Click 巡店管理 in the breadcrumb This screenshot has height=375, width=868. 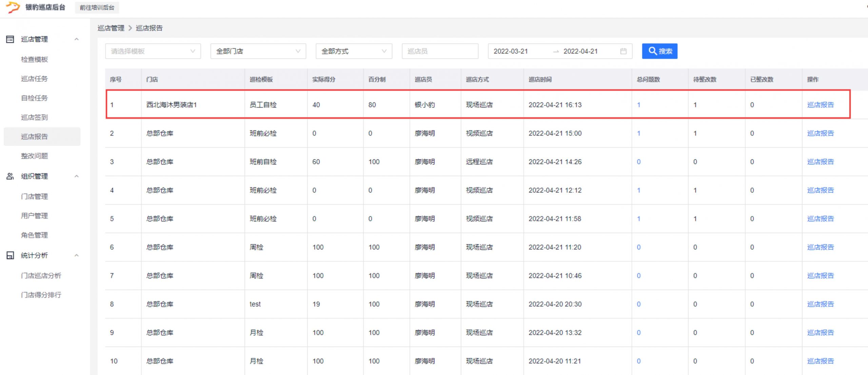coord(111,28)
